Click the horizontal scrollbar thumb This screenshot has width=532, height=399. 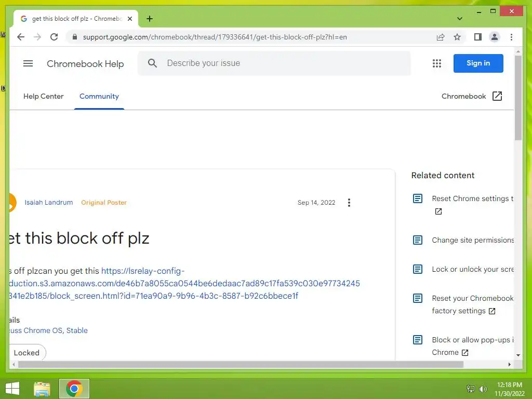(241, 364)
